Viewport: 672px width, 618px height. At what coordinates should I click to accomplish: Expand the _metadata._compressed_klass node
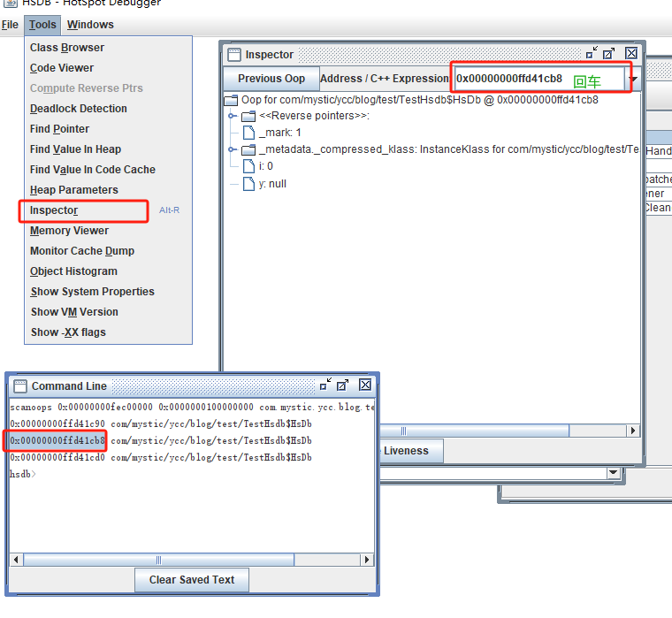pos(232,149)
